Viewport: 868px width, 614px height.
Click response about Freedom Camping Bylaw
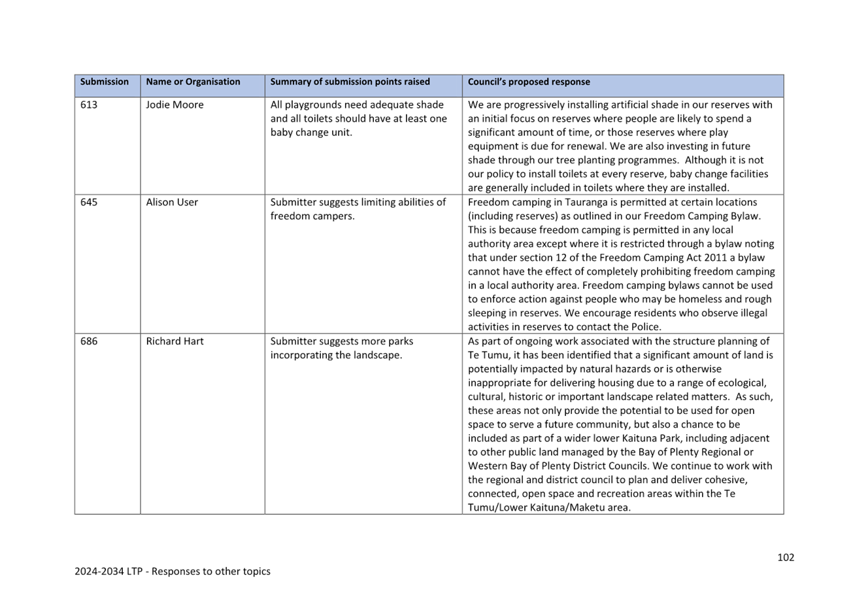point(621,264)
